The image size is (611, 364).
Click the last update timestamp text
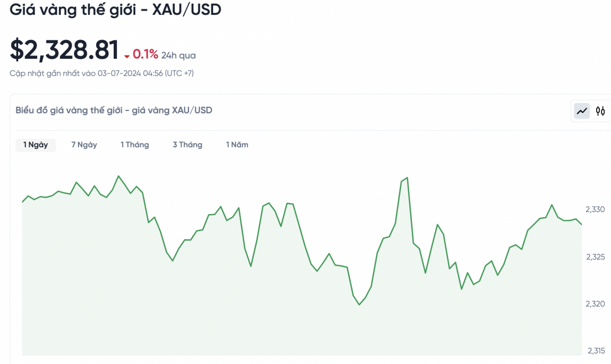pos(101,73)
